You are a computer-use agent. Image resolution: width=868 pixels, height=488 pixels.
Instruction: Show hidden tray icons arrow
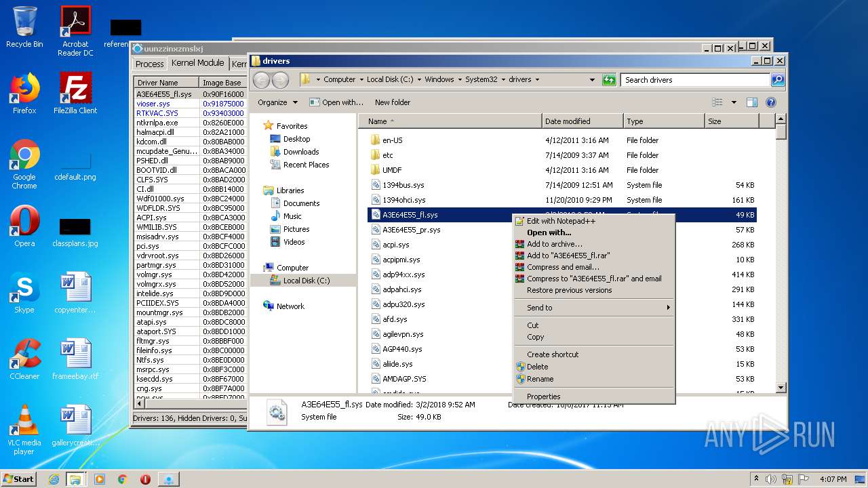point(756,479)
